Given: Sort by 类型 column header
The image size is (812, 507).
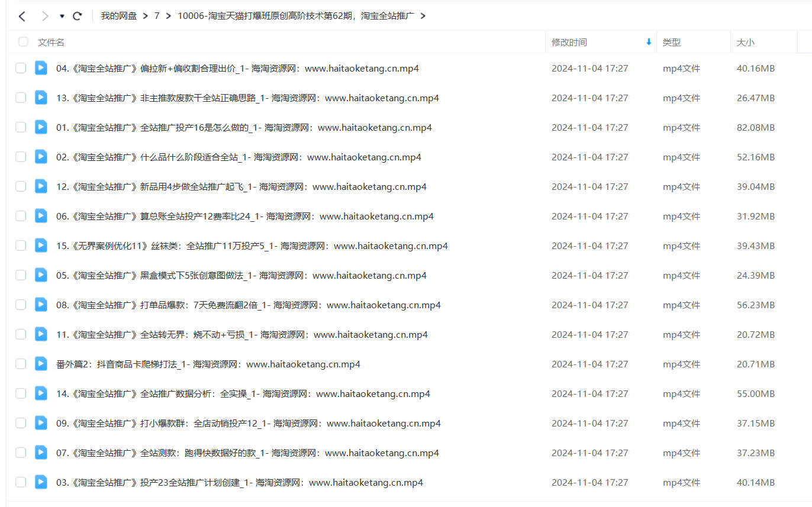Looking at the screenshot, I should [672, 43].
